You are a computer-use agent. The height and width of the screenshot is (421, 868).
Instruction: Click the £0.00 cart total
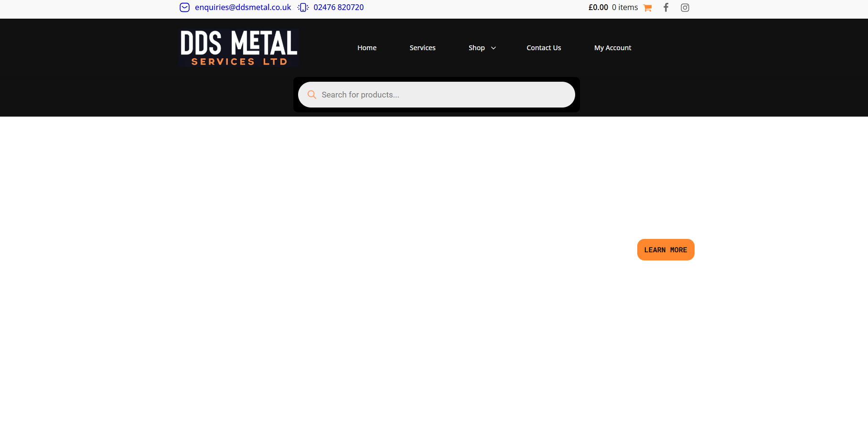click(x=598, y=8)
